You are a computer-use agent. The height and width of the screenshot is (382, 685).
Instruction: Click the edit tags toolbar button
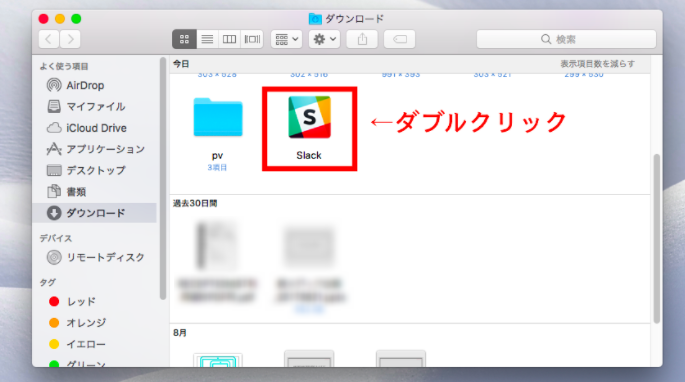tap(399, 39)
